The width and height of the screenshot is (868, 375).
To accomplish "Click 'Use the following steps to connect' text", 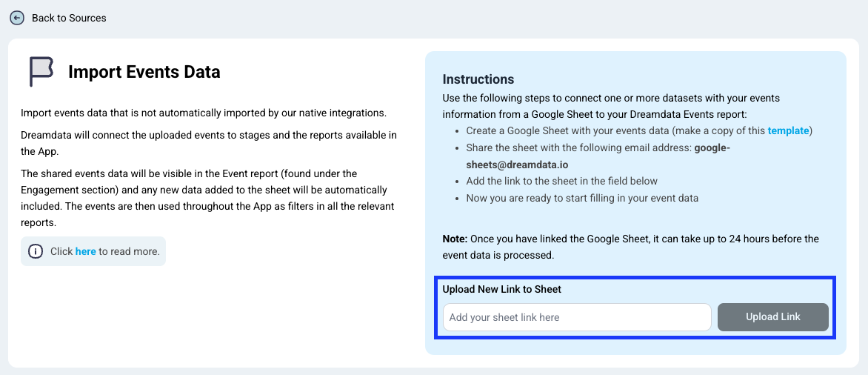I will 611,107.
